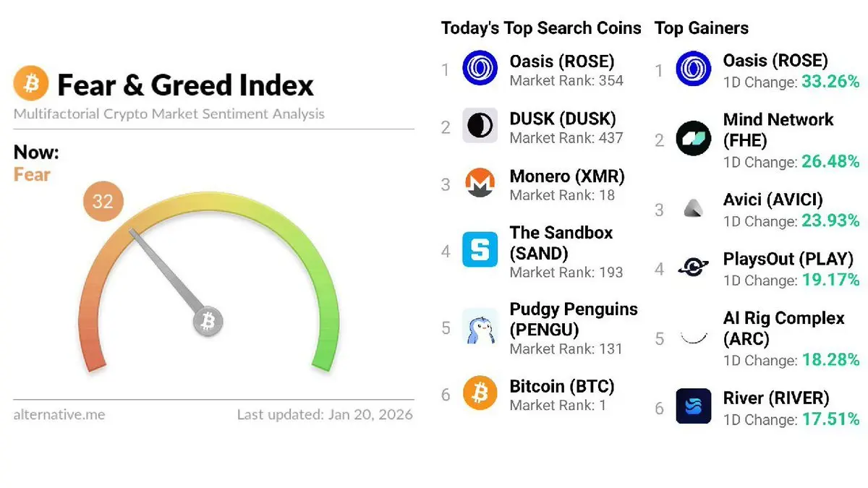Click the Today's Top Search Coins heading

pyautogui.click(x=541, y=28)
